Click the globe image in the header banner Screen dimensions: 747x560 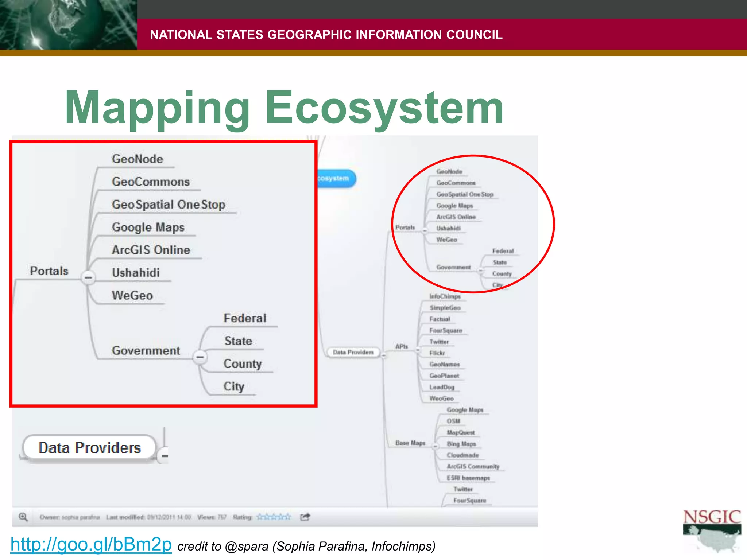[x=68, y=25]
